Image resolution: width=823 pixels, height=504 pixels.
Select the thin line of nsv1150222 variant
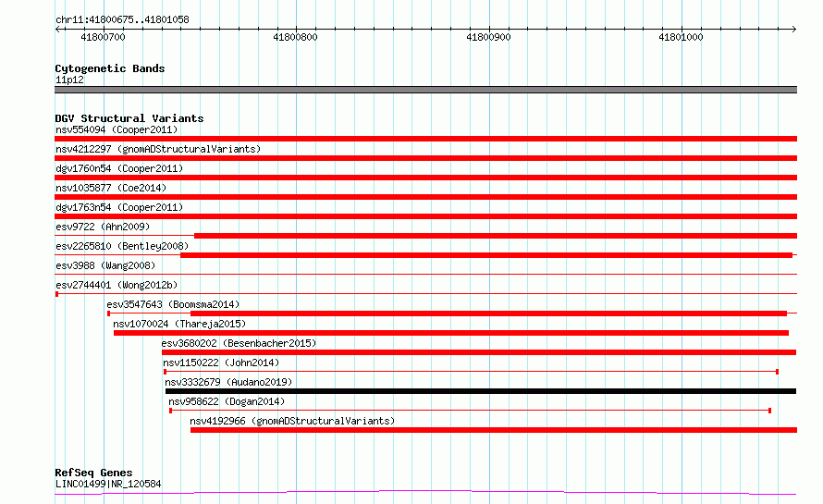tap(471, 372)
